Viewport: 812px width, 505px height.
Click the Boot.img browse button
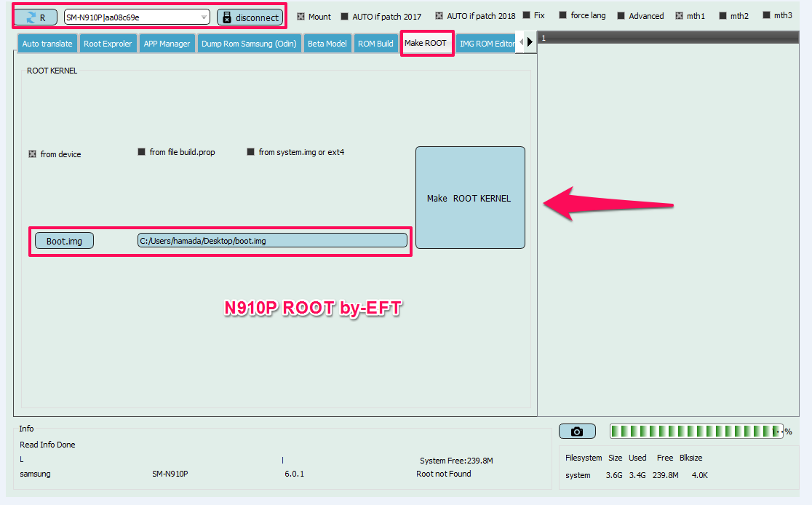click(x=64, y=241)
